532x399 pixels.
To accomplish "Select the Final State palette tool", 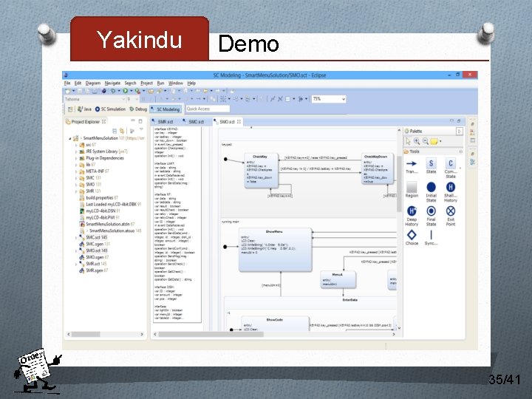I will (431, 216).
